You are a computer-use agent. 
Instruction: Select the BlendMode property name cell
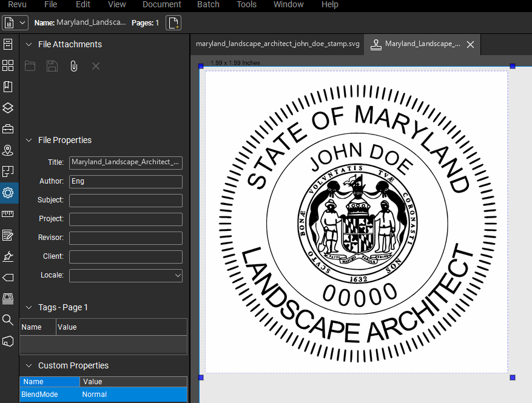pyautogui.click(x=50, y=395)
